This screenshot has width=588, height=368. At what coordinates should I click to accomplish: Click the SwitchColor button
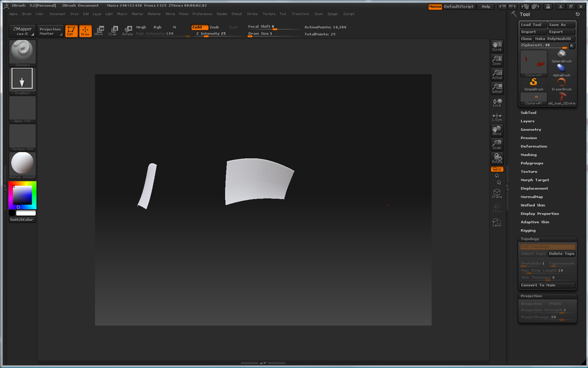22,220
